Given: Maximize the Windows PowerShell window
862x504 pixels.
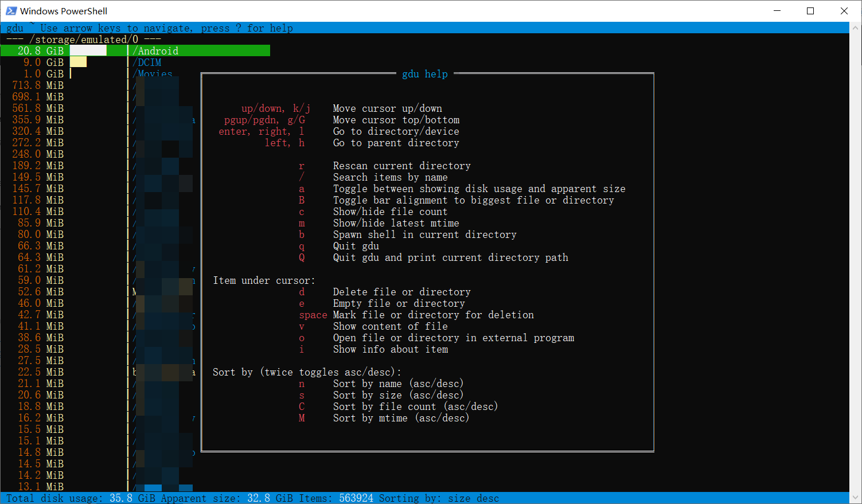Looking at the screenshot, I should point(810,11).
